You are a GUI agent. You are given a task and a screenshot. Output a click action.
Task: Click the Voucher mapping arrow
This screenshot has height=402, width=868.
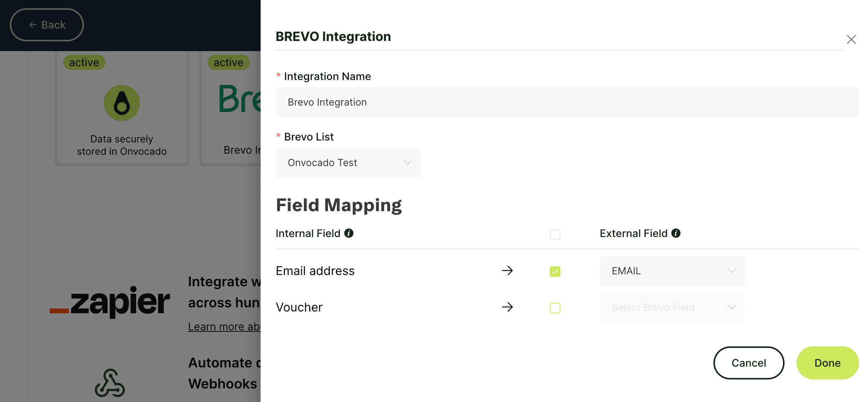507,307
